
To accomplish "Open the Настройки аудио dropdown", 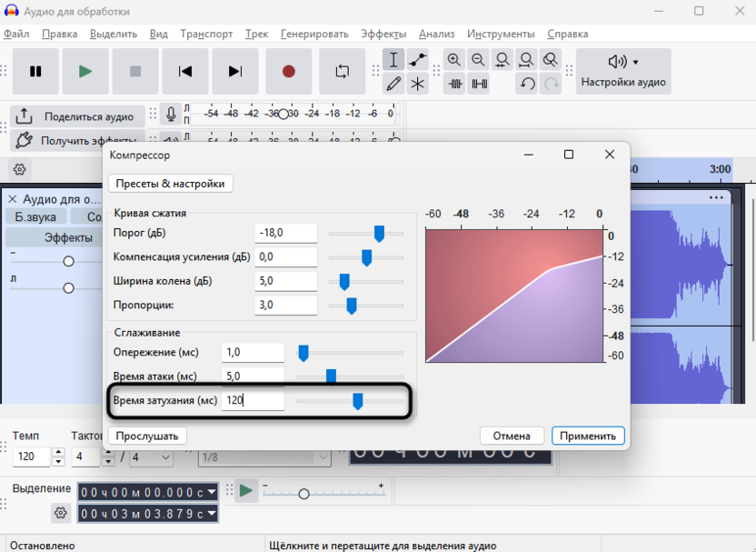I will click(623, 71).
